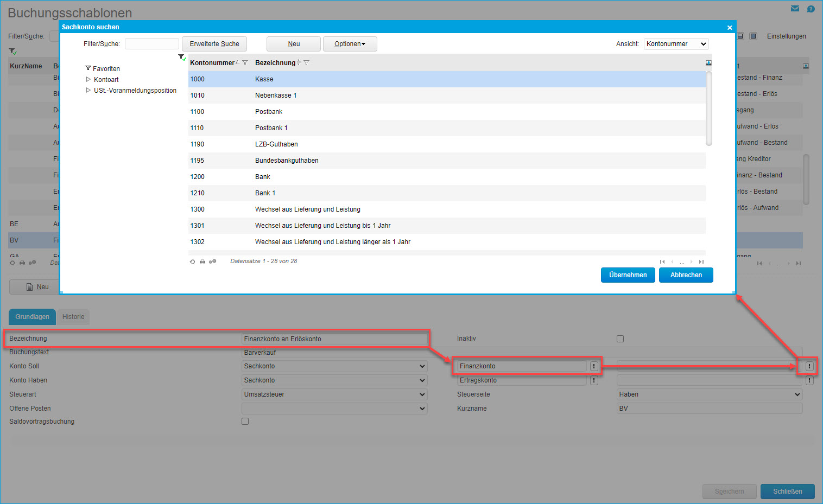Click the column export icon in dialog header
The height and width of the screenshot is (504, 823).
[x=708, y=63]
